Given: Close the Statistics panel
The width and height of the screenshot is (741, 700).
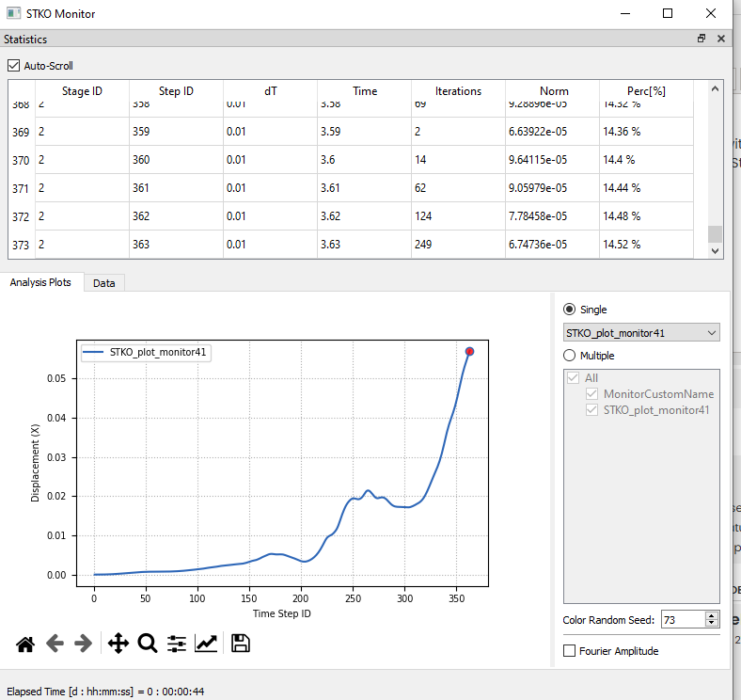Looking at the screenshot, I should pos(721,39).
